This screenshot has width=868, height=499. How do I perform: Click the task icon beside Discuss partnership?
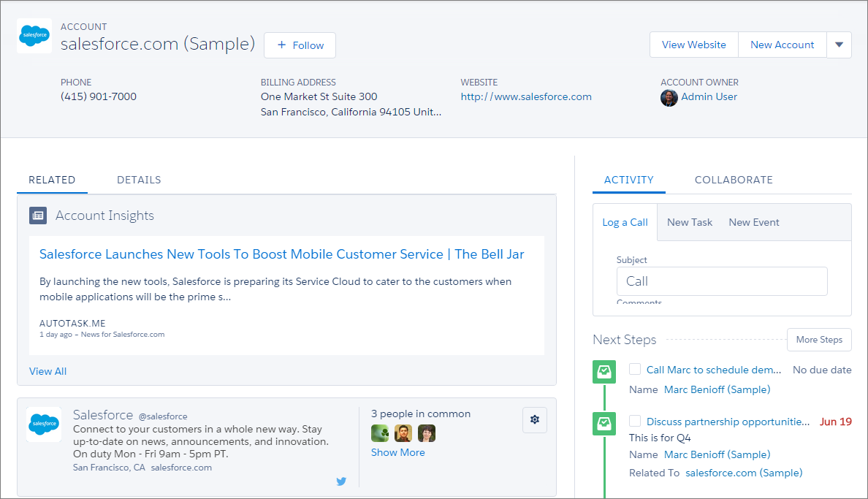pos(604,424)
